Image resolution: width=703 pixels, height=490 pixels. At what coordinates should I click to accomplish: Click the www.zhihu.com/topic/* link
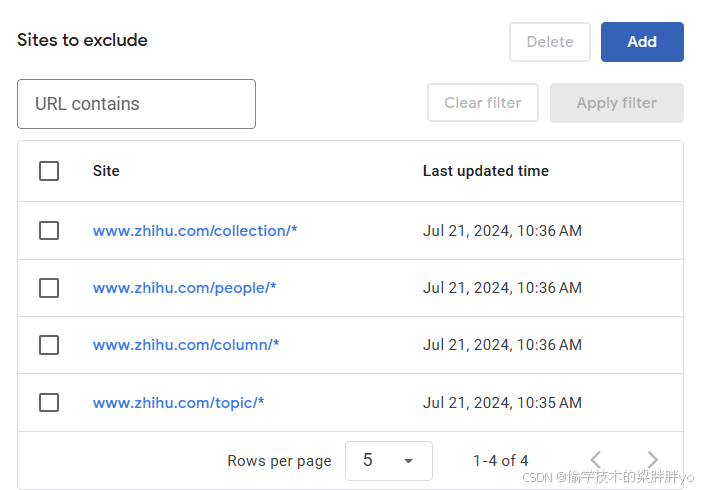(x=178, y=403)
